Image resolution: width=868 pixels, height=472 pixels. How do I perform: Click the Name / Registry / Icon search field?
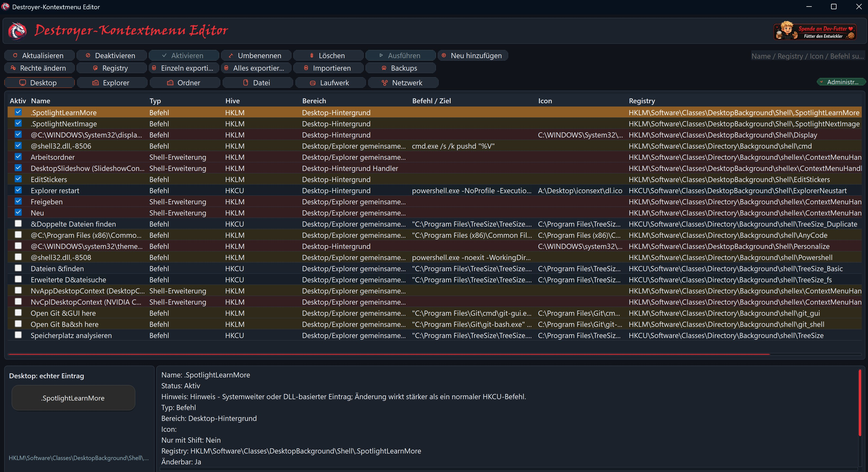(808, 56)
